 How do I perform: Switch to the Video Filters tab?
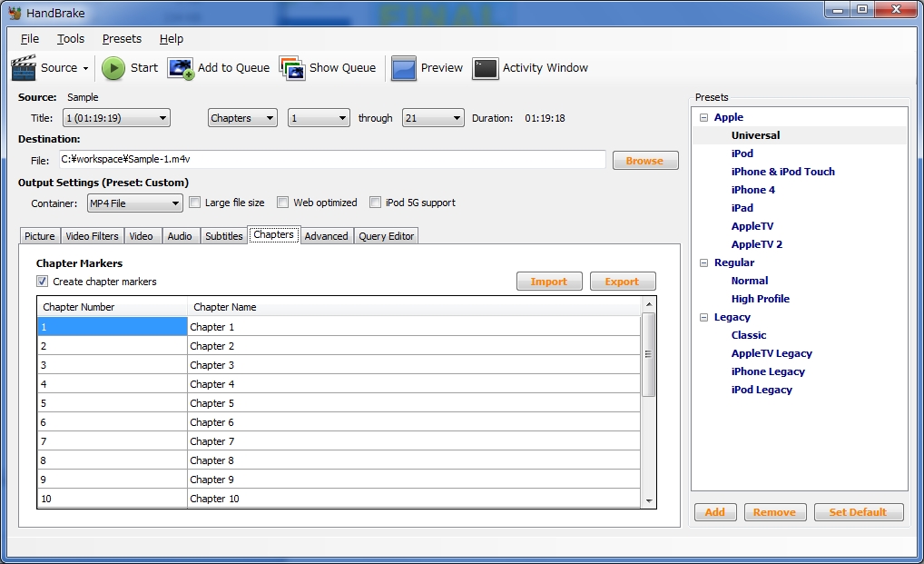(x=92, y=236)
